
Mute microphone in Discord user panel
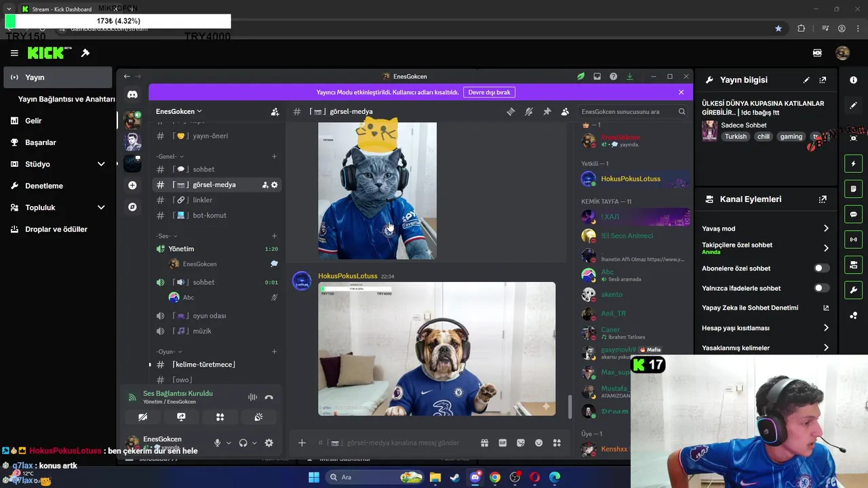click(218, 443)
